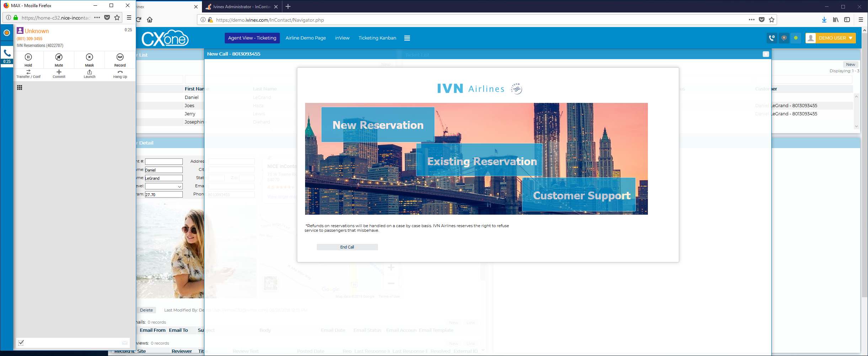Click End Call button
This screenshot has height=356, width=868.
tap(347, 247)
